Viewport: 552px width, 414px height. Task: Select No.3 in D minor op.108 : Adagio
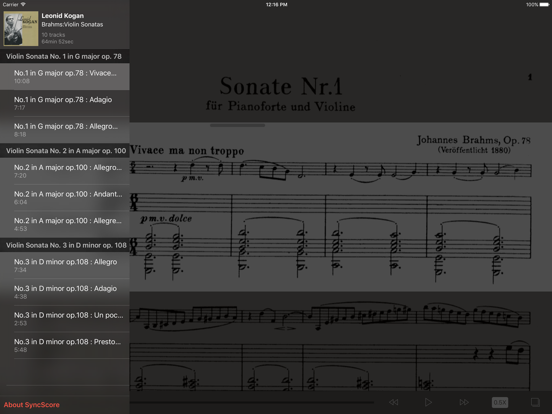65,292
